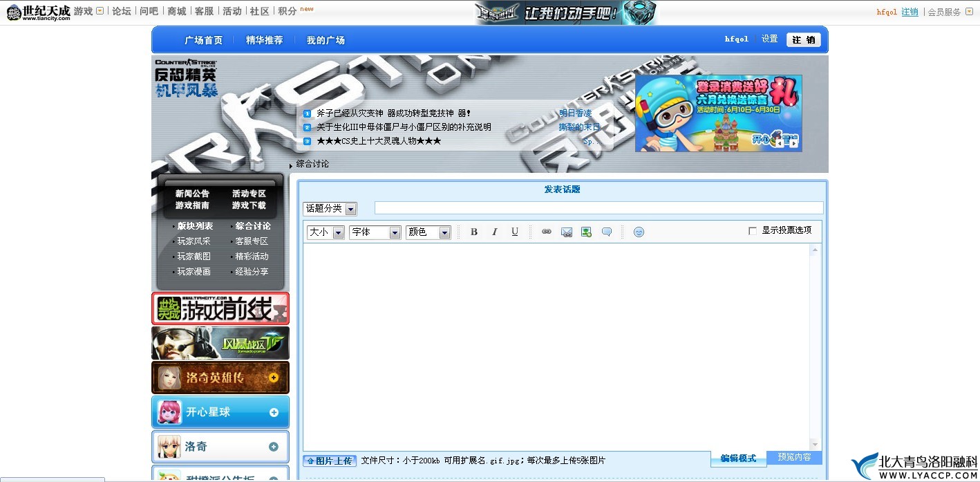The height and width of the screenshot is (482, 980).
Task: Enable the 显示投票选项 checkbox
Action: coord(753,231)
